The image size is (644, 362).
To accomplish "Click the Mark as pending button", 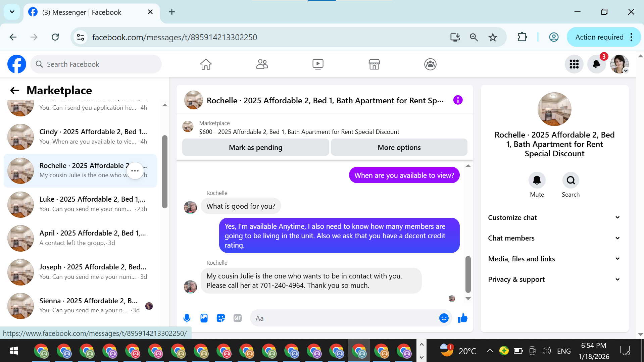I will pos(255,147).
